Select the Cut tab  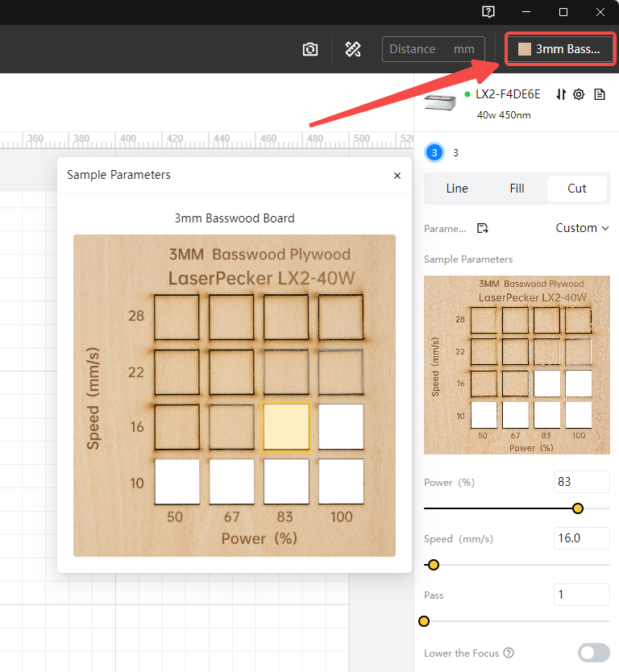pos(577,189)
